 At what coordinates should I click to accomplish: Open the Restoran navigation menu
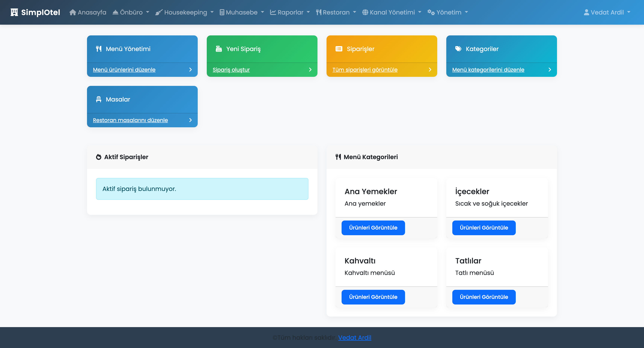coord(336,12)
